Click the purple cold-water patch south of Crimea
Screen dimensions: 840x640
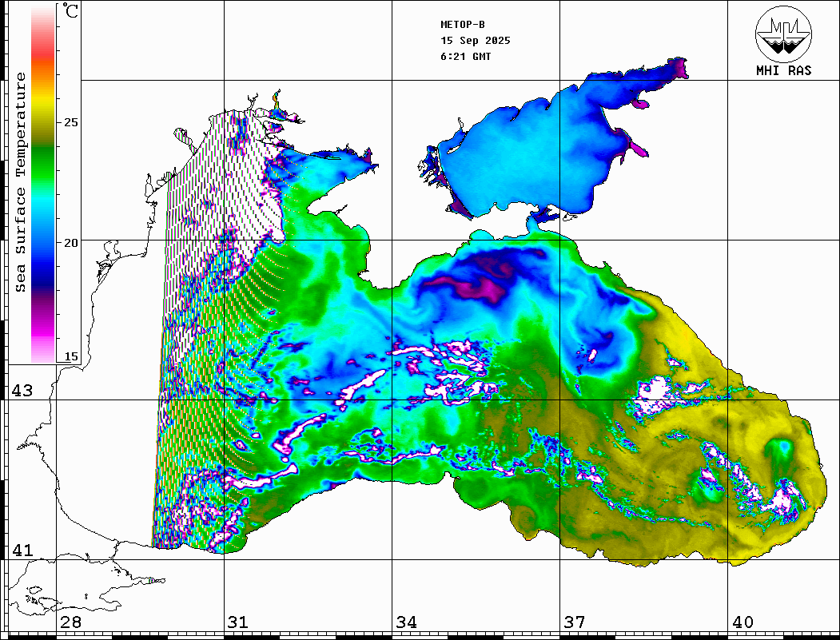464,281
